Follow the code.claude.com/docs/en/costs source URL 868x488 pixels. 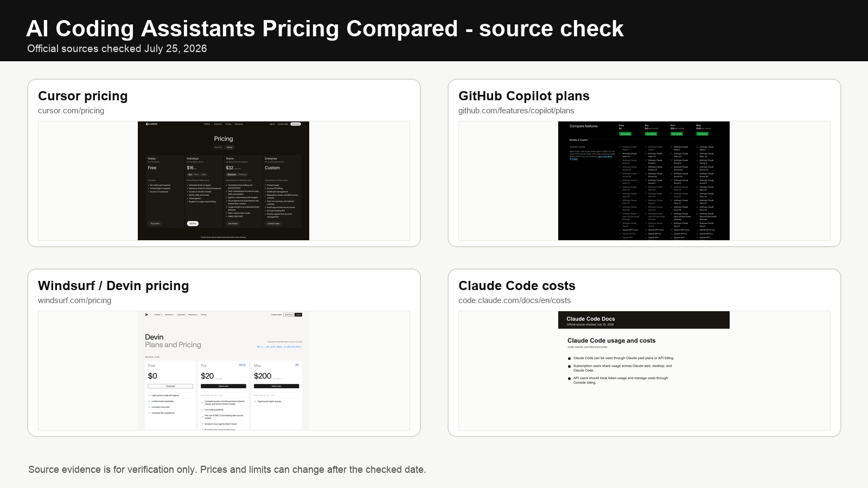click(514, 300)
